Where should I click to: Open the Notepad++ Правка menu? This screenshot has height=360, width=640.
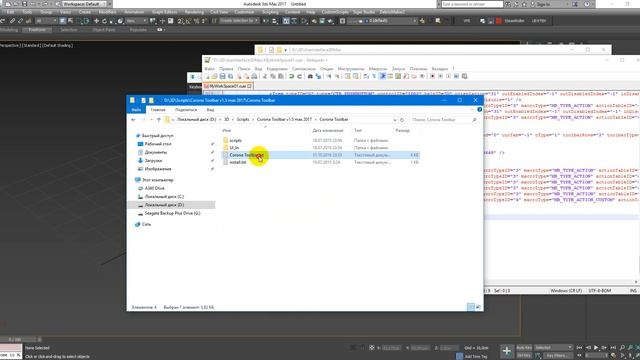coord(226,69)
